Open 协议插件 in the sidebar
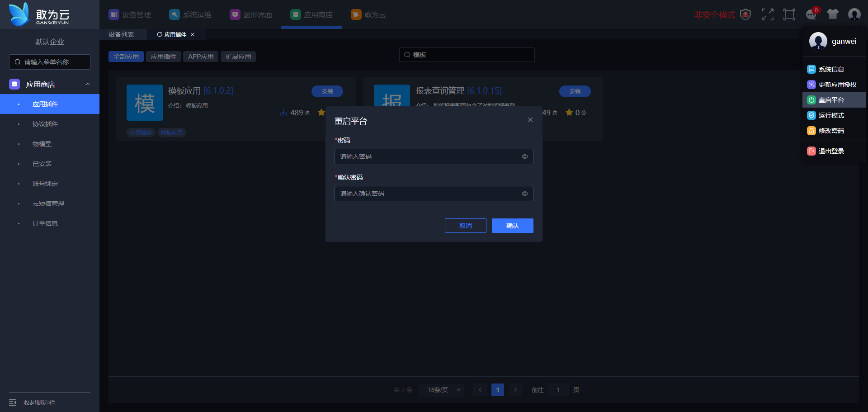Screen dimensions: 868x412 [50, 124]
